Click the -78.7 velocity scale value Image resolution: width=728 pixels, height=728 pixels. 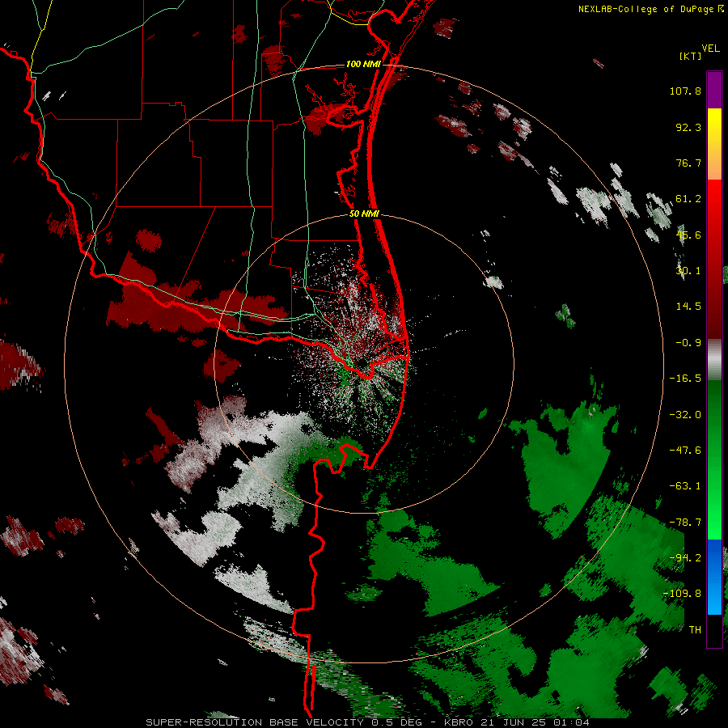685,523
